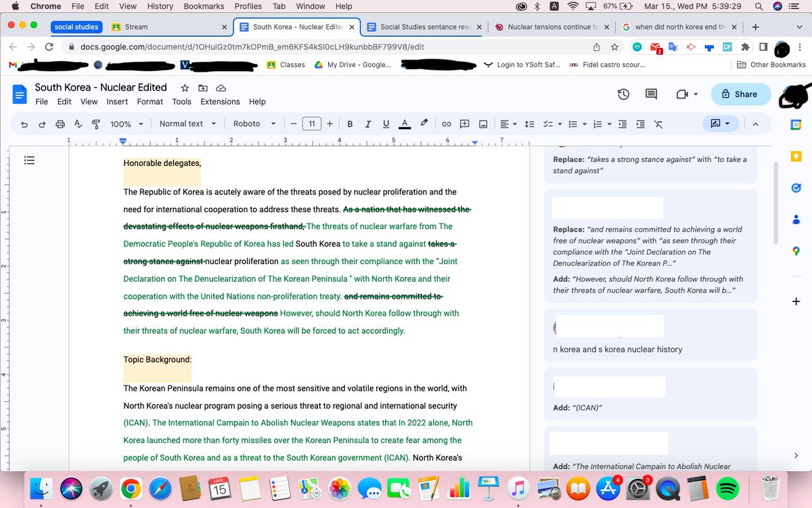Open the video call camera dropdown
This screenshot has height=508, width=812.
pyautogui.click(x=687, y=94)
